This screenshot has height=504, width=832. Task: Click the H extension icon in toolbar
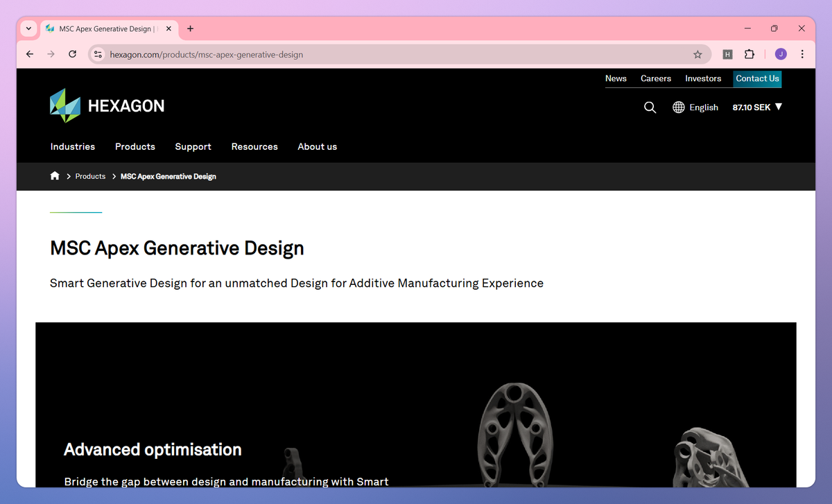727,54
